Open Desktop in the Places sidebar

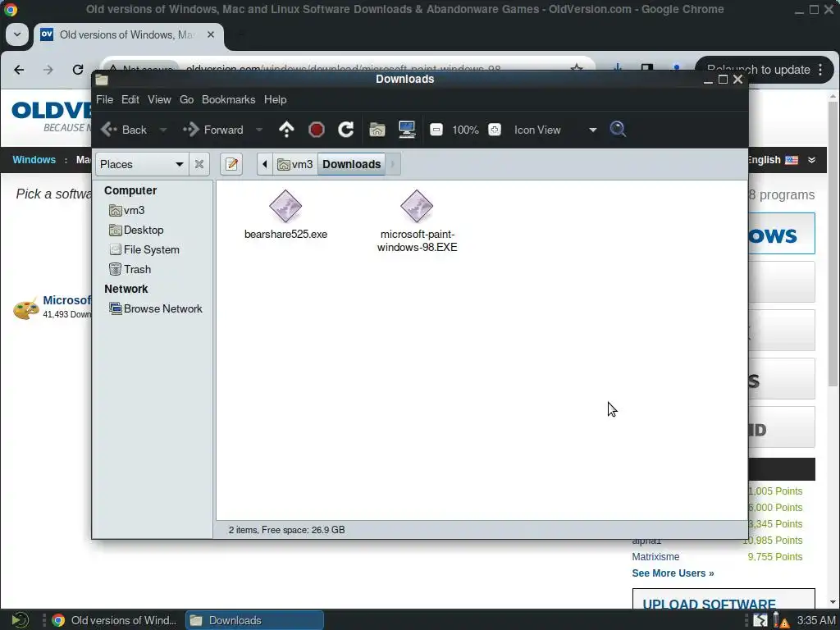tap(137, 230)
